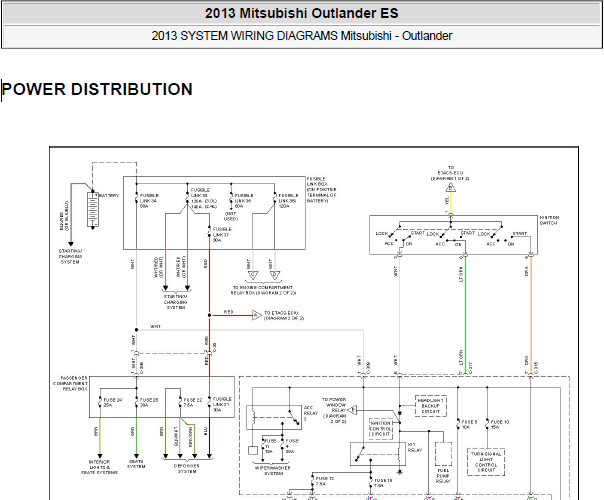Click the "Wiper/Washer System" label
The height and width of the screenshot is (500, 604).
(x=273, y=470)
